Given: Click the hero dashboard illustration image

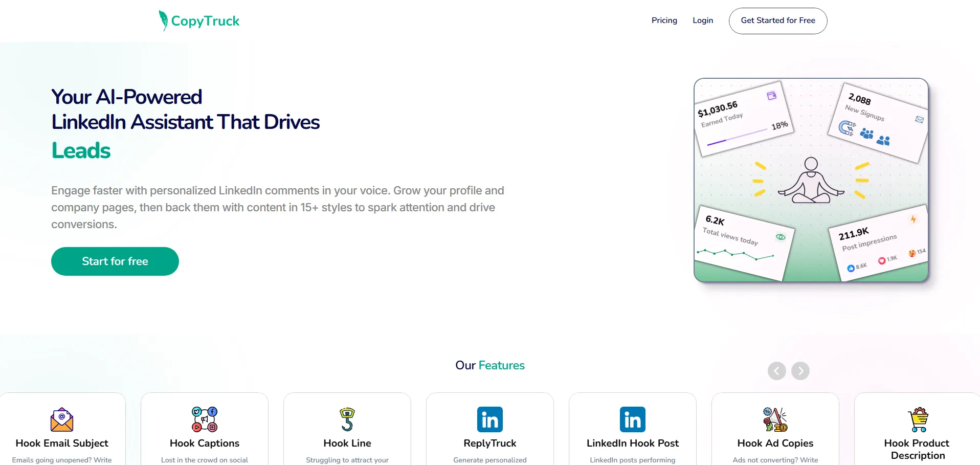Looking at the screenshot, I should pos(811,180).
